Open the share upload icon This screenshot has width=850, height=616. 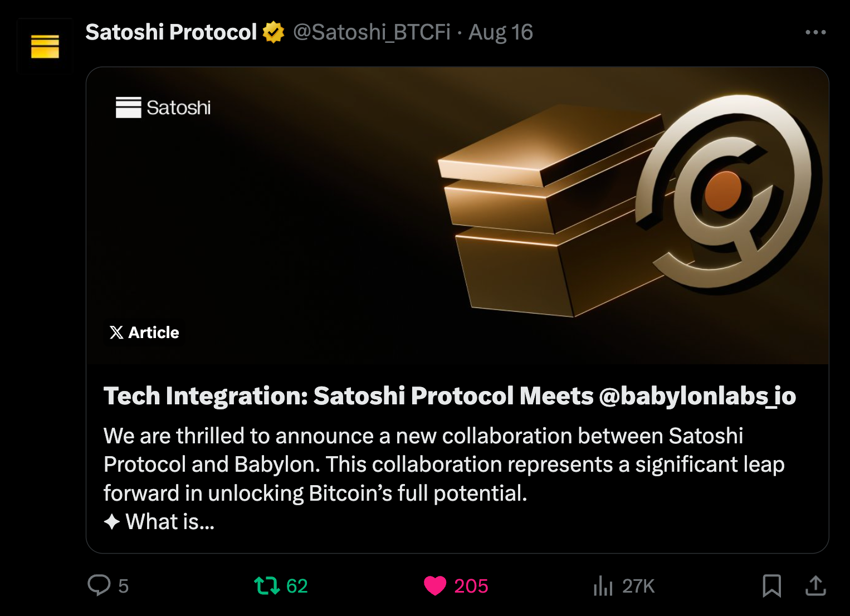point(815,585)
